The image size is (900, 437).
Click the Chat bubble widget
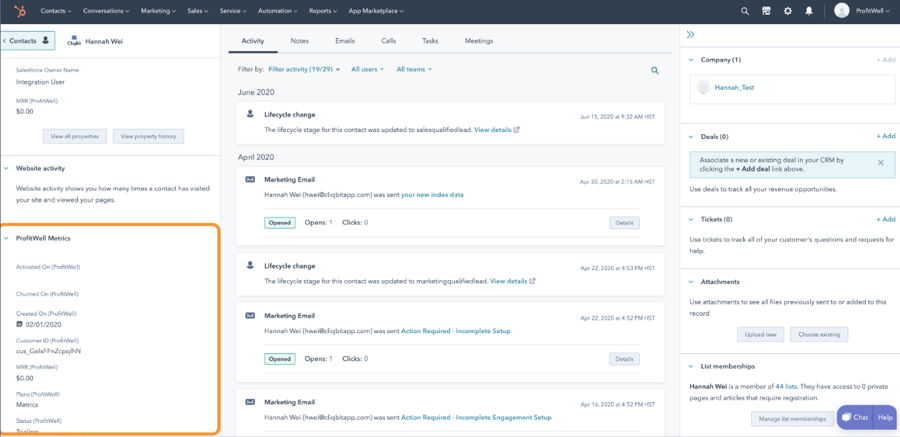pyautogui.click(x=854, y=417)
